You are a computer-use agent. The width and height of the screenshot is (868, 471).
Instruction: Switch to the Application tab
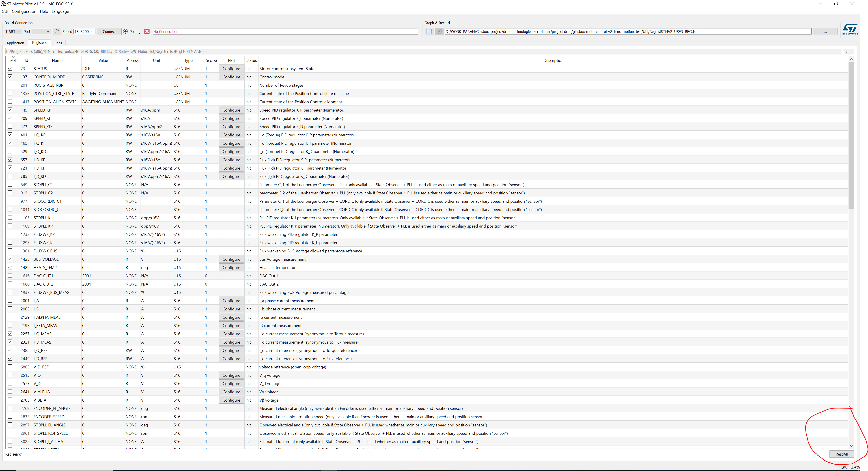pyautogui.click(x=15, y=43)
